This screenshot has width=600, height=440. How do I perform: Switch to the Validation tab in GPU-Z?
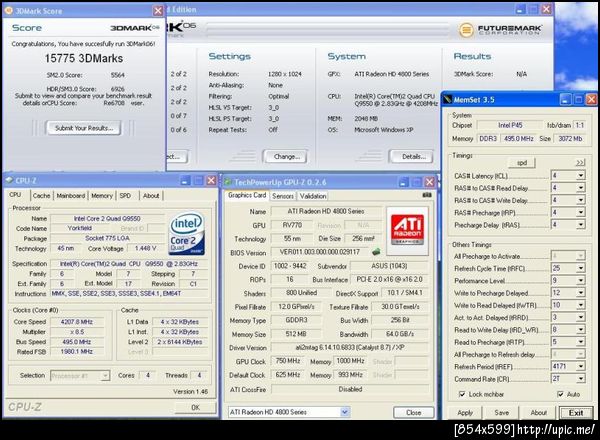click(x=313, y=196)
